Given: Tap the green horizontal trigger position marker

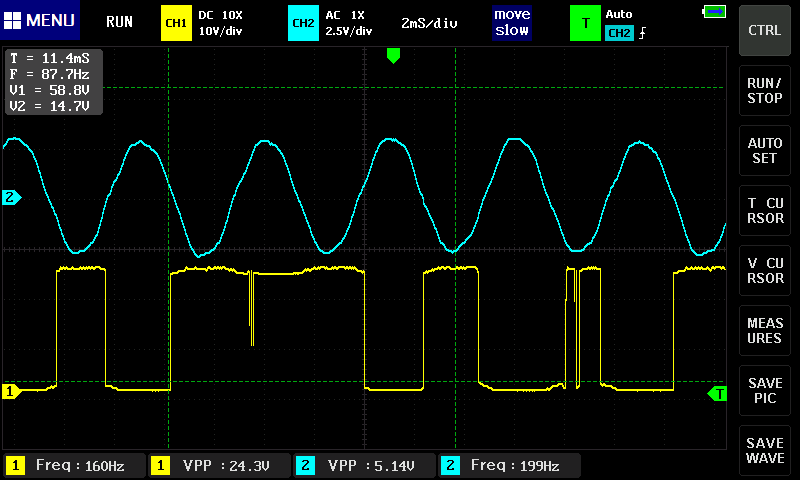Looking at the screenshot, I should click(x=393, y=56).
